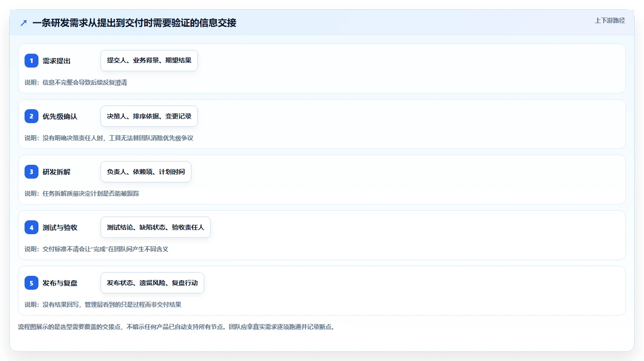644x361 pixels.
Task: Click the arrow icon beside the title
Action: tap(24, 23)
